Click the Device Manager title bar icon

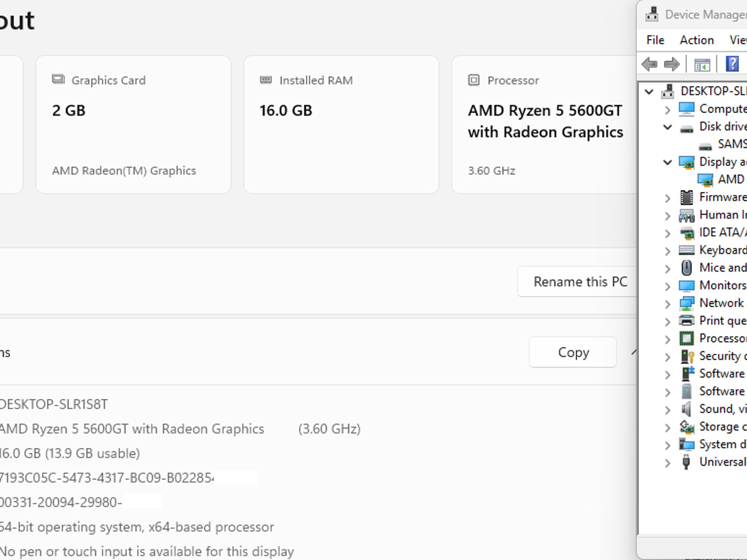click(x=652, y=15)
